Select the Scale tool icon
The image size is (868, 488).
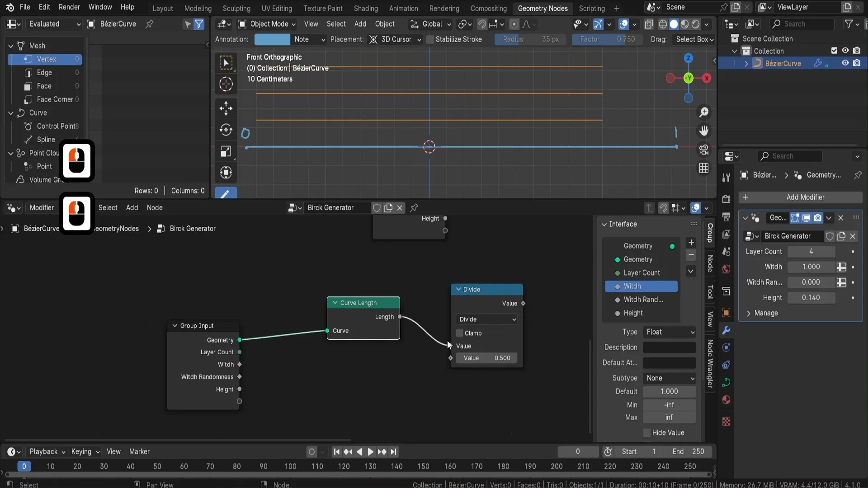pyautogui.click(x=226, y=151)
